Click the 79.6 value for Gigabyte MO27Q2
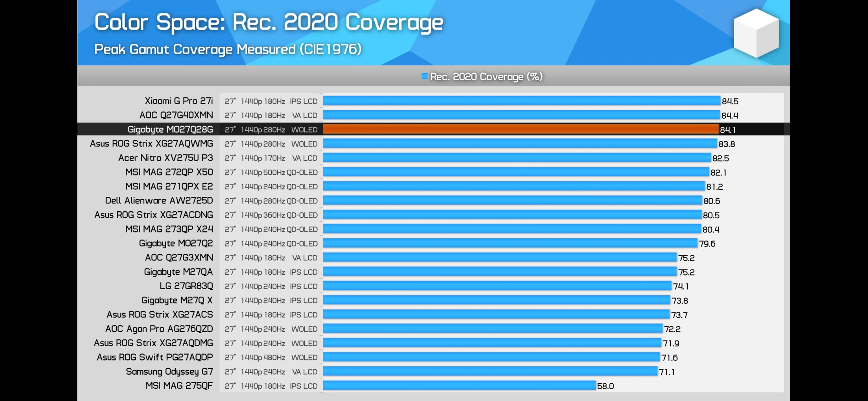 (x=707, y=244)
